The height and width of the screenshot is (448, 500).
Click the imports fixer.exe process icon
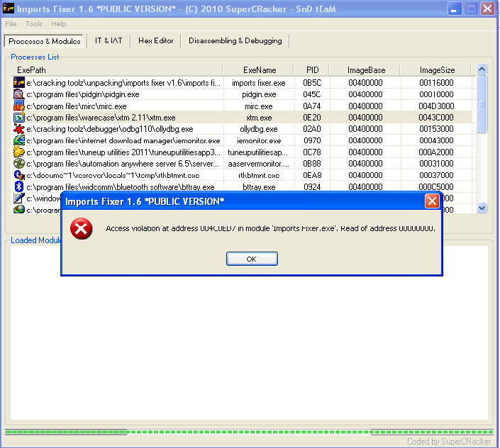pyautogui.click(x=19, y=82)
